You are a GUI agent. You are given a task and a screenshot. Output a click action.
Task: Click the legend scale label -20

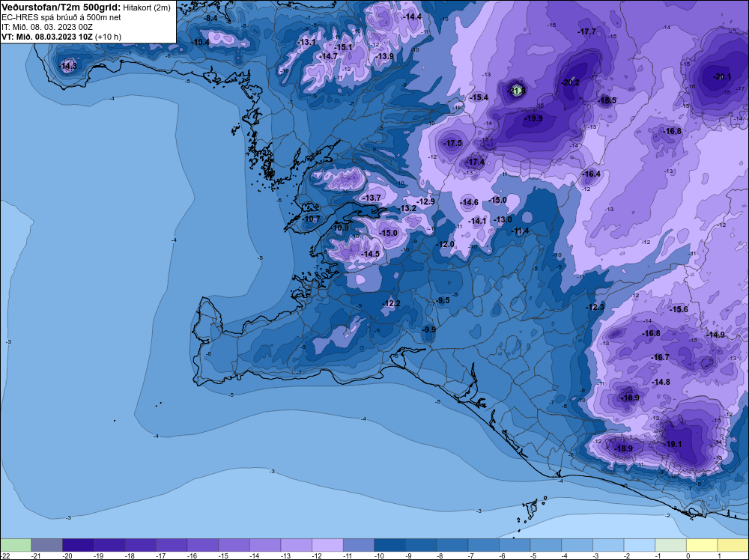pyautogui.click(x=67, y=556)
